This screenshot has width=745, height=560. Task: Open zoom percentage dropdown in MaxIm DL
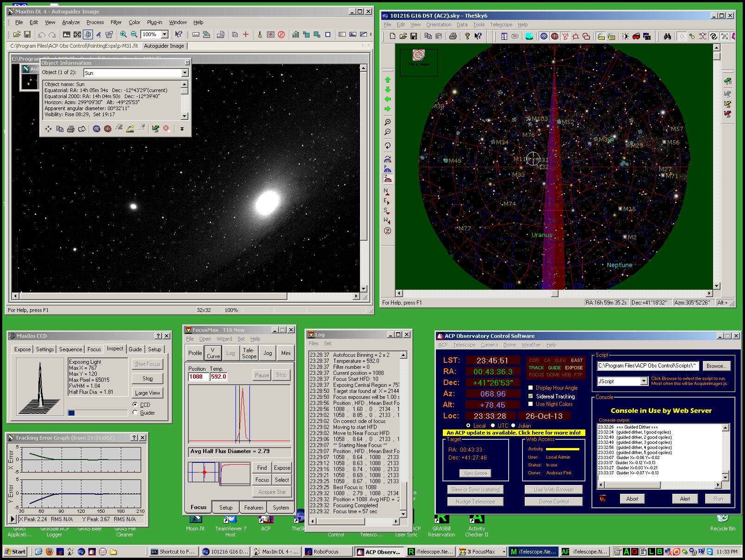pyautogui.click(x=164, y=34)
